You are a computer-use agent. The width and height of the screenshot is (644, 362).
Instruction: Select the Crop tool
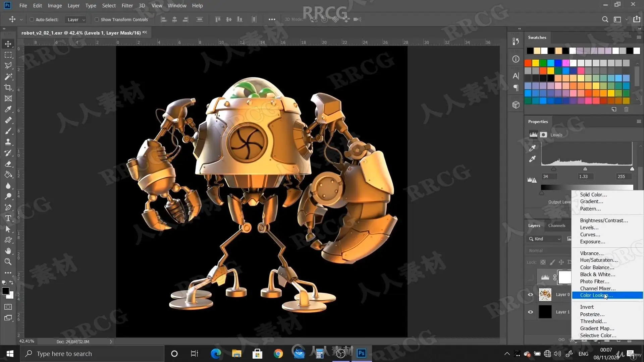[x=8, y=88]
